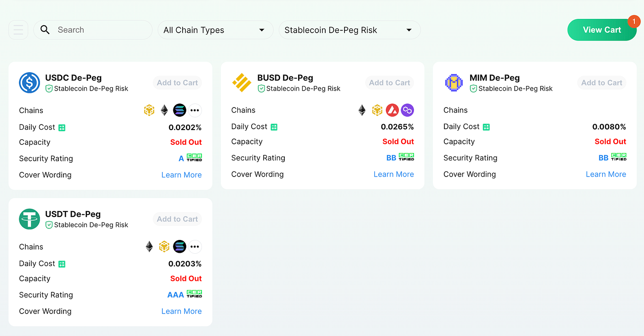The height and width of the screenshot is (336, 644).
Task: Click shield icon under USDC De-Peg
Action: pyautogui.click(x=49, y=89)
